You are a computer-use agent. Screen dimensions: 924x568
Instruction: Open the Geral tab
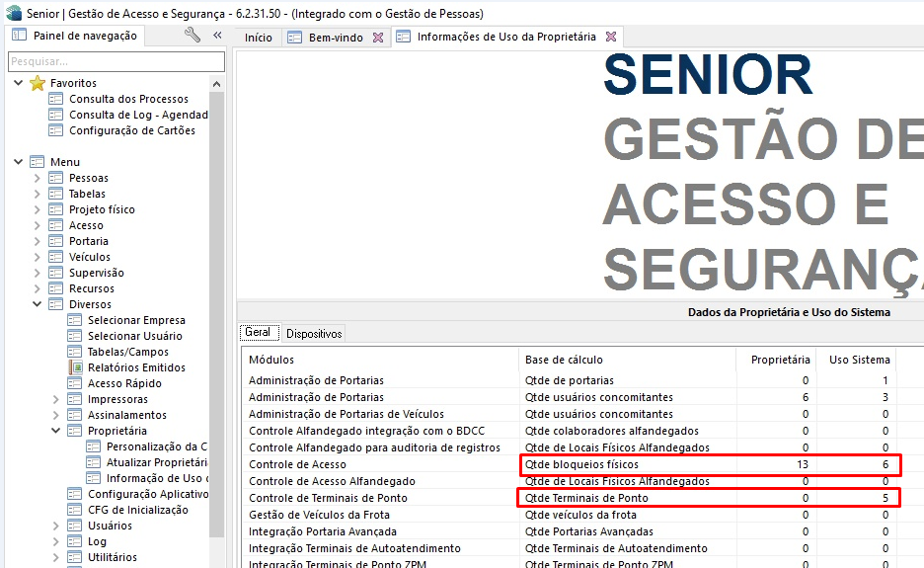[258, 332]
